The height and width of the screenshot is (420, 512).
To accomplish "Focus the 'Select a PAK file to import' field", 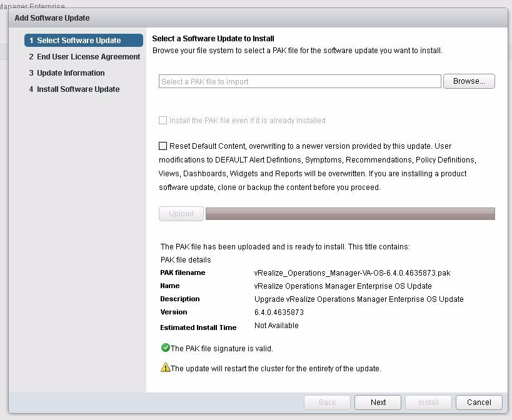I will coord(299,81).
